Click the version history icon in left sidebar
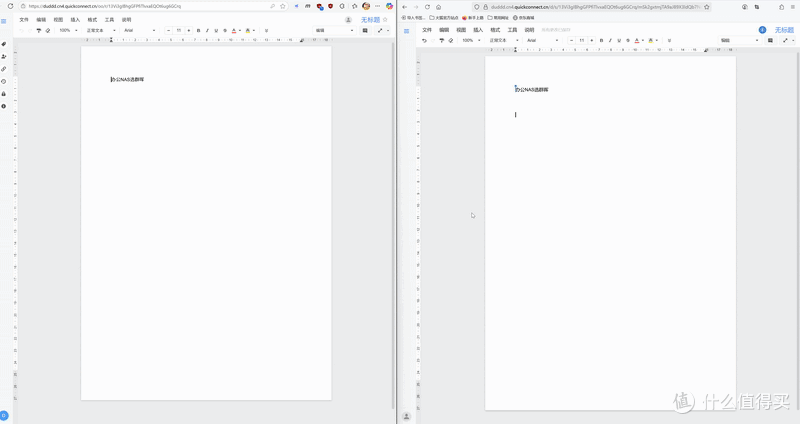 pyautogui.click(x=4, y=82)
